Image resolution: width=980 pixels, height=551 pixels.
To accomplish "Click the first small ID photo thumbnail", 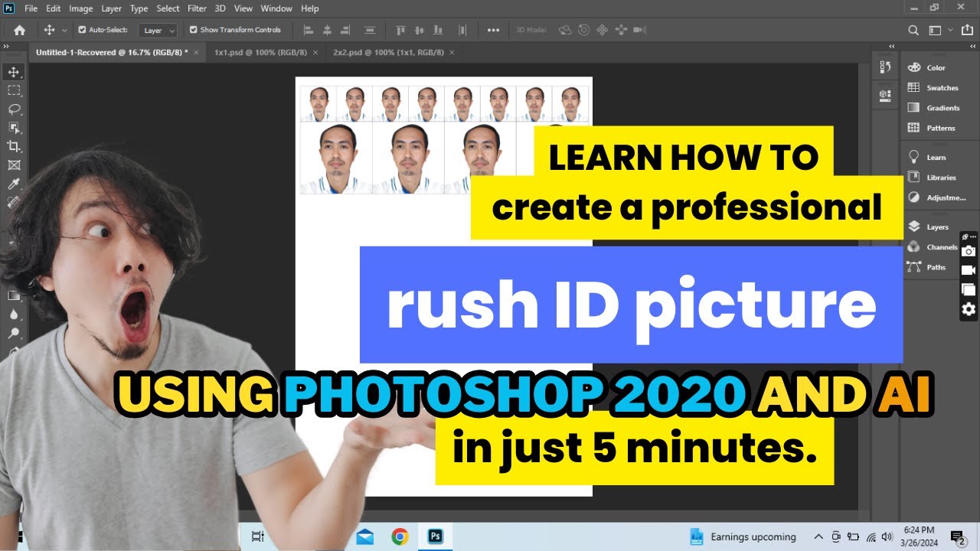I will pos(318,104).
